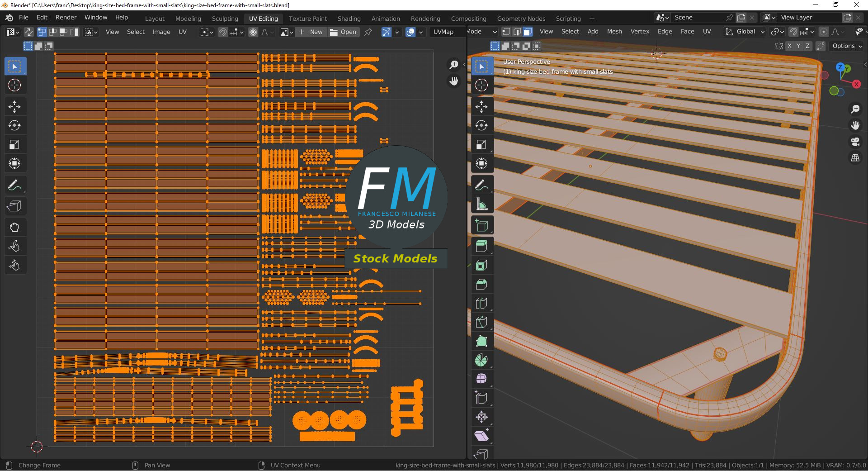Click the camera view icon in the 3D viewport

point(855,142)
